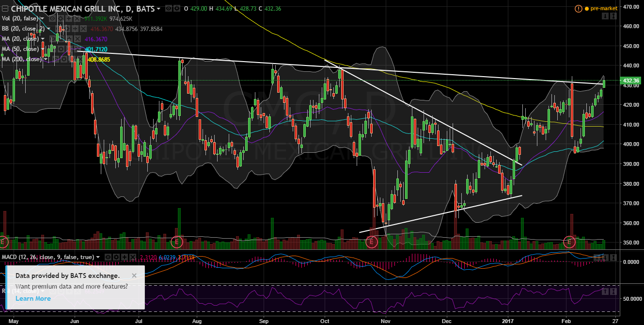Remove the Vol indicator with its X icon
644x325 pixels.
tap(78, 18)
